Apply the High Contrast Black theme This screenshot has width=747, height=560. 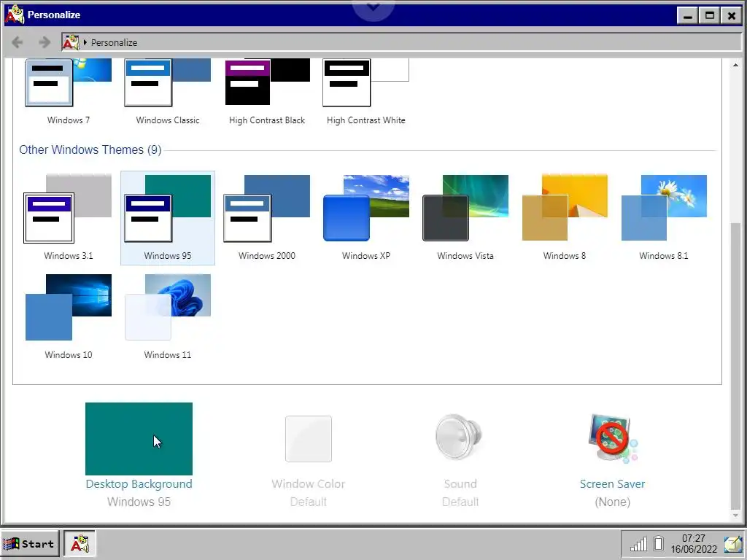(267, 82)
